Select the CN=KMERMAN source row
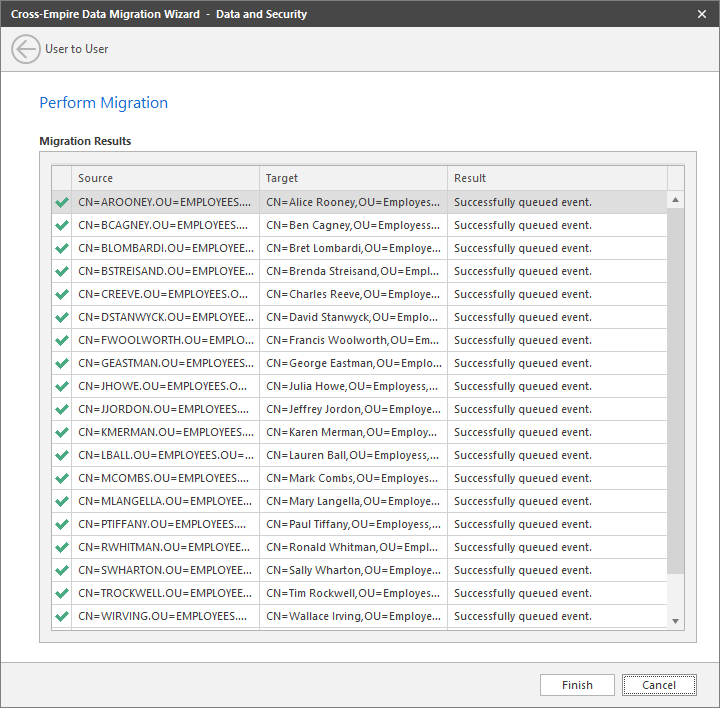 tap(165, 432)
